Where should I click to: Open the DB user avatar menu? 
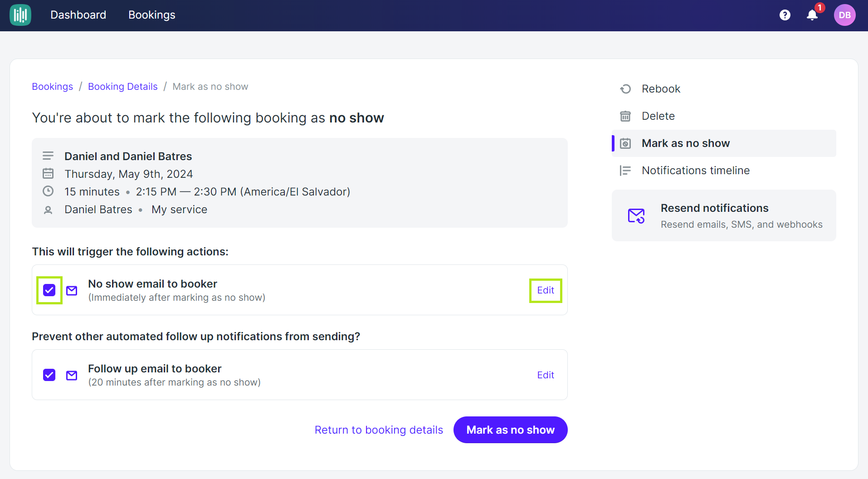click(845, 15)
